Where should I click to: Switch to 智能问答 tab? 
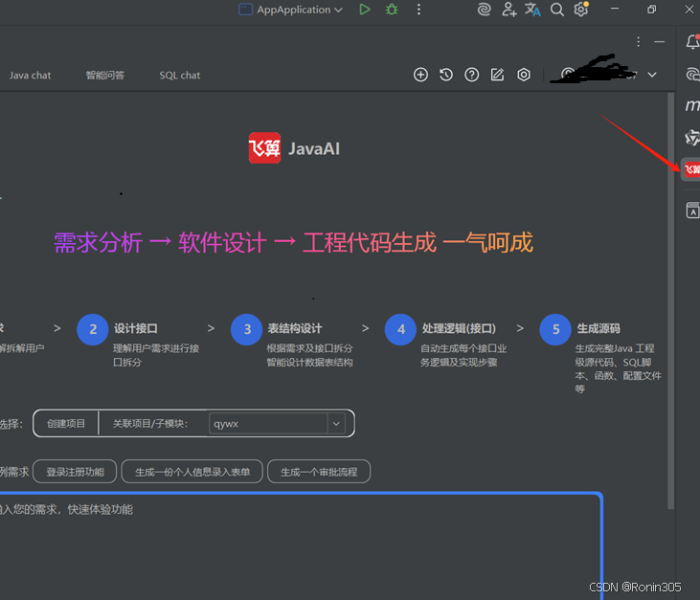[x=105, y=76]
